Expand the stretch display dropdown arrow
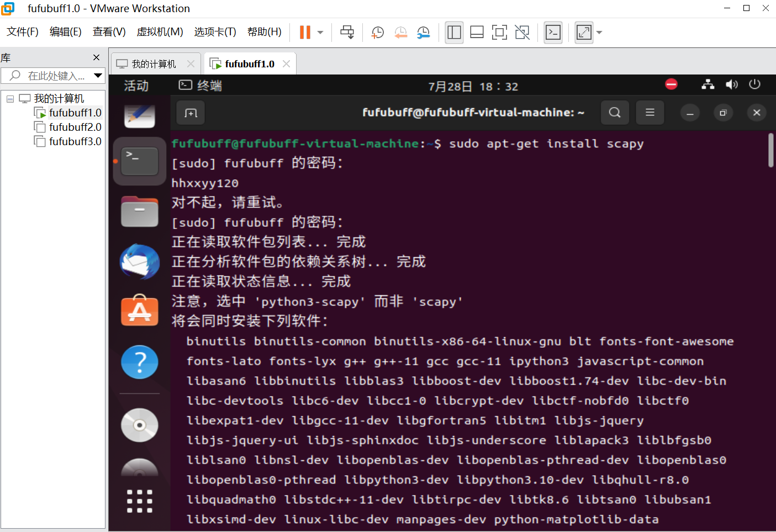This screenshot has width=776, height=532. tap(599, 33)
